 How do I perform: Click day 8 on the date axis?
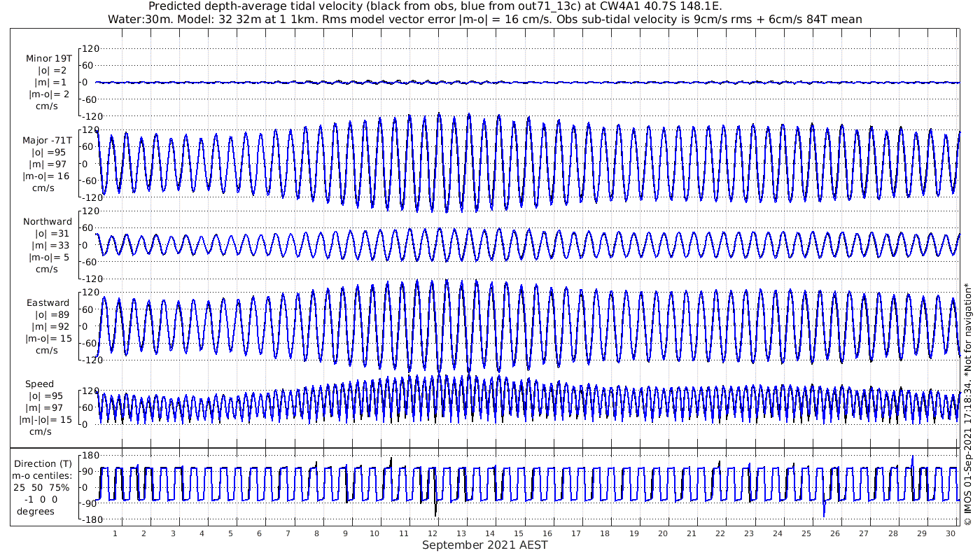tap(317, 533)
